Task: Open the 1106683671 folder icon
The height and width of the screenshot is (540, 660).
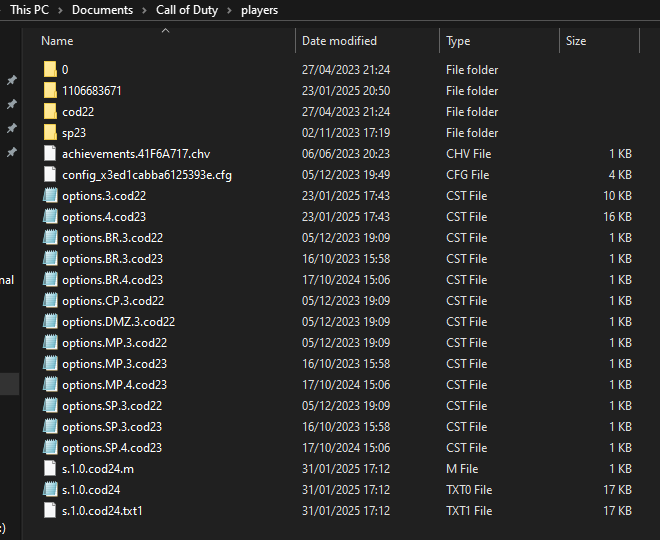Action: point(50,90)
